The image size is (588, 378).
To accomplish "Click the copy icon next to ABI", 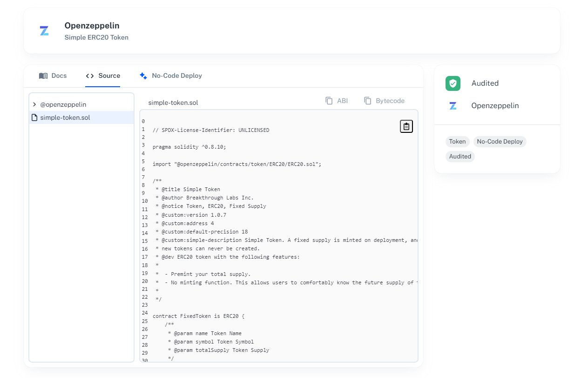I will (329, 101).
